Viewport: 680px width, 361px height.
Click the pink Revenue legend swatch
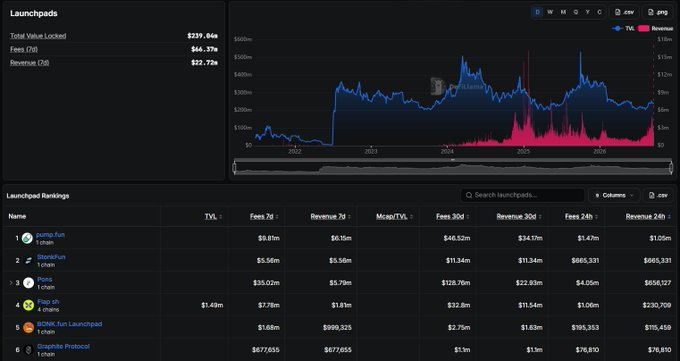[644, 29]
